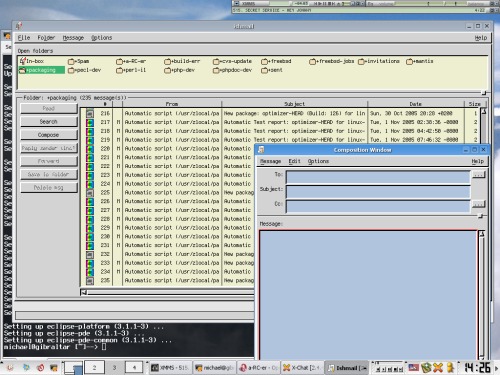Switch to michael@gibraltar terminal taskbar entry

pos(214,368)
